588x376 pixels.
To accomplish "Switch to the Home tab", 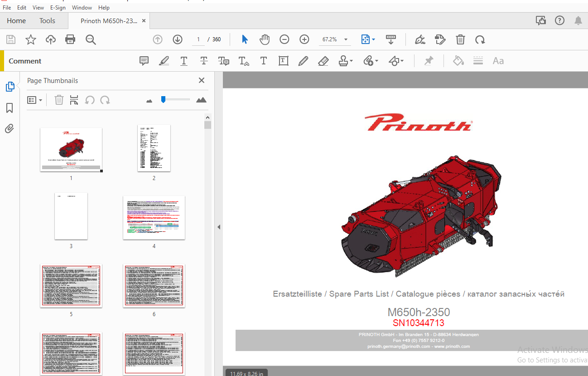I will [x=16, y=21].
